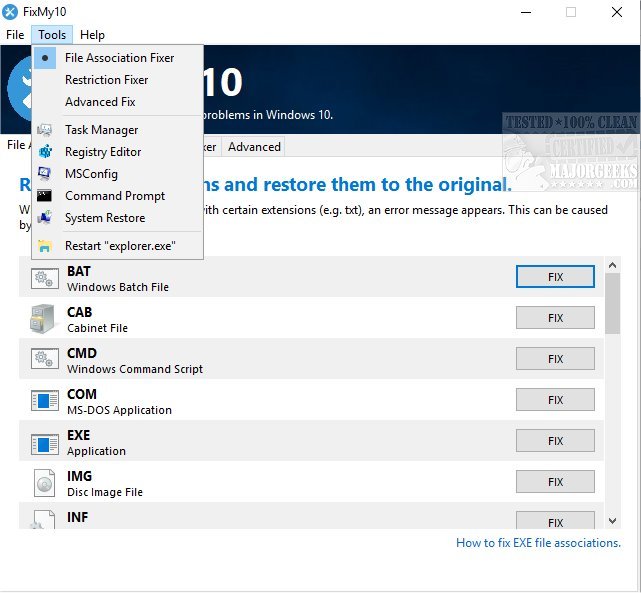Click the Restart explorer.exe folder icon
The width and height of the screenshot is (641, 593).
click(x=45, y=246)
